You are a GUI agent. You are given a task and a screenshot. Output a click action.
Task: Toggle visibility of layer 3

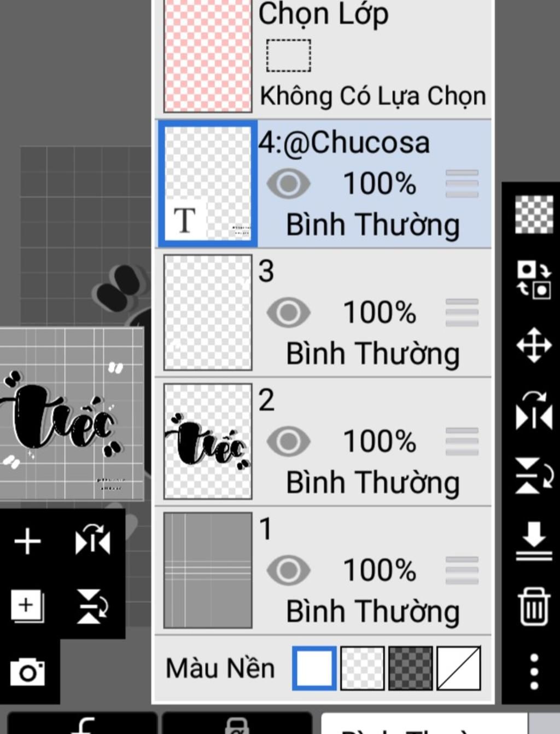coord(288,312)
